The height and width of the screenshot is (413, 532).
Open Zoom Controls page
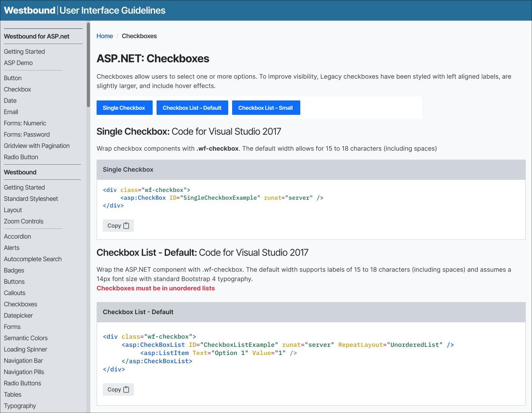point(24,221)
